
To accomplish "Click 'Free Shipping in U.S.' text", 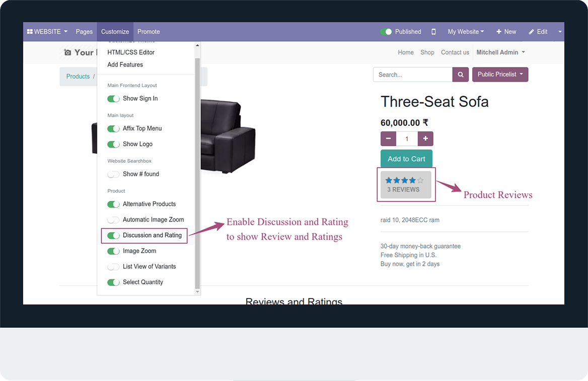I will tap(408, 255).
